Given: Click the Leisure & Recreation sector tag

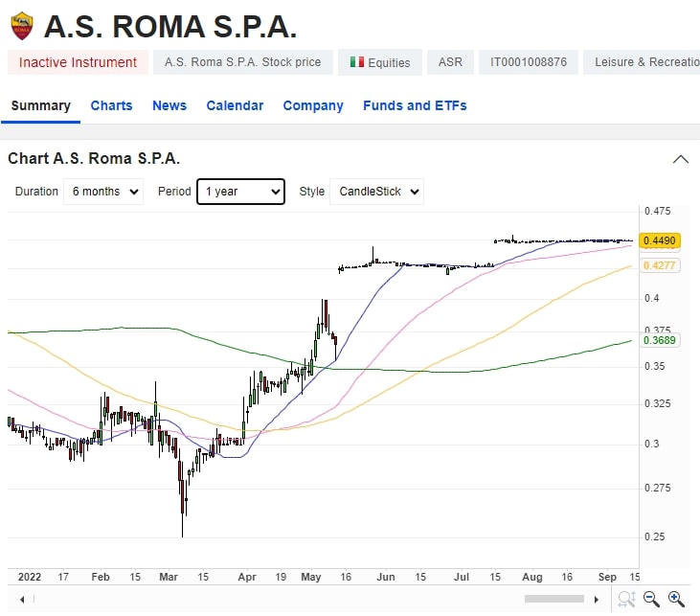Looking at the screenshot, I should point(642,62).
